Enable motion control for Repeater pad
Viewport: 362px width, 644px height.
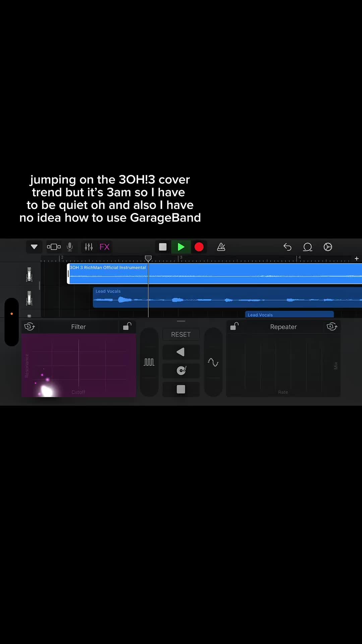coord(332,327)
